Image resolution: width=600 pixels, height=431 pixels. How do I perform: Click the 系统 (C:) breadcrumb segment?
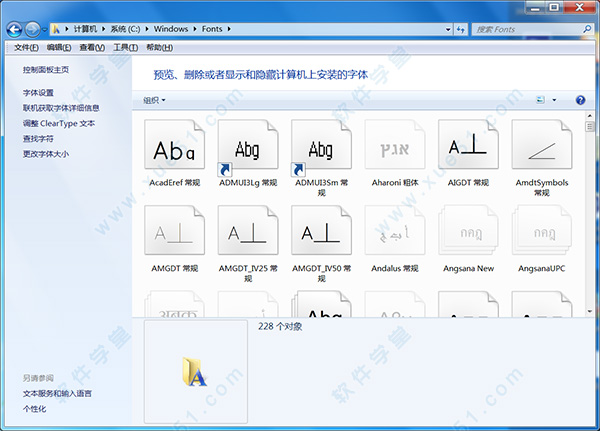(125, 29)
